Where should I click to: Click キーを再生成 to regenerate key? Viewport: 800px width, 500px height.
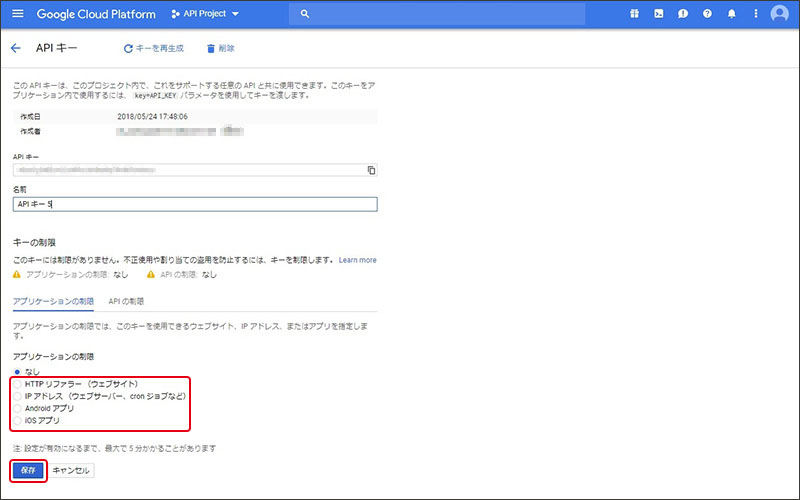[154, 48]
